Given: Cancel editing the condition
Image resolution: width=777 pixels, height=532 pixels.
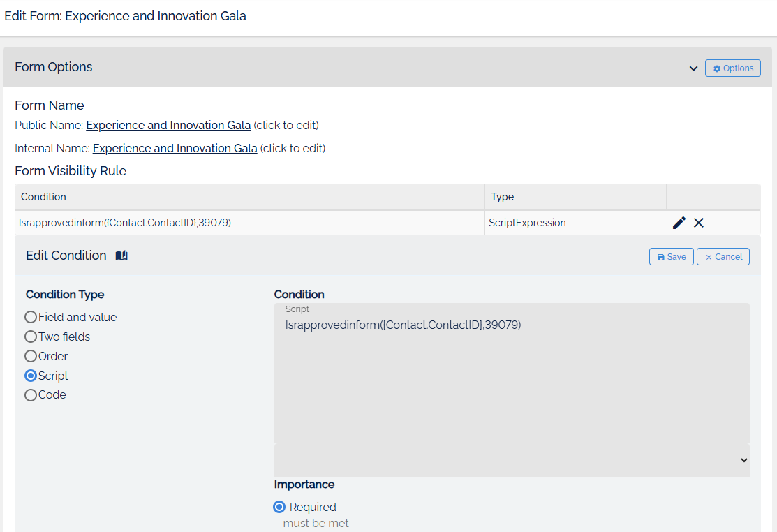Looking at the screenshot, I should pyautogui.click(x=723, y=257).
